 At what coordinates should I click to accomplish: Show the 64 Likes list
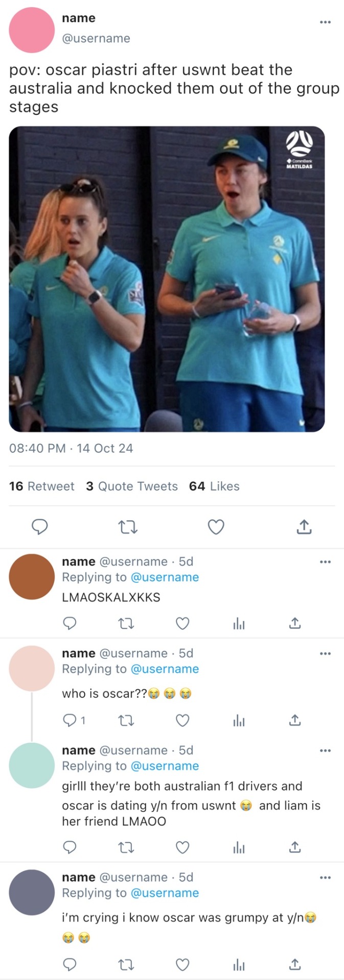[214, 486]
